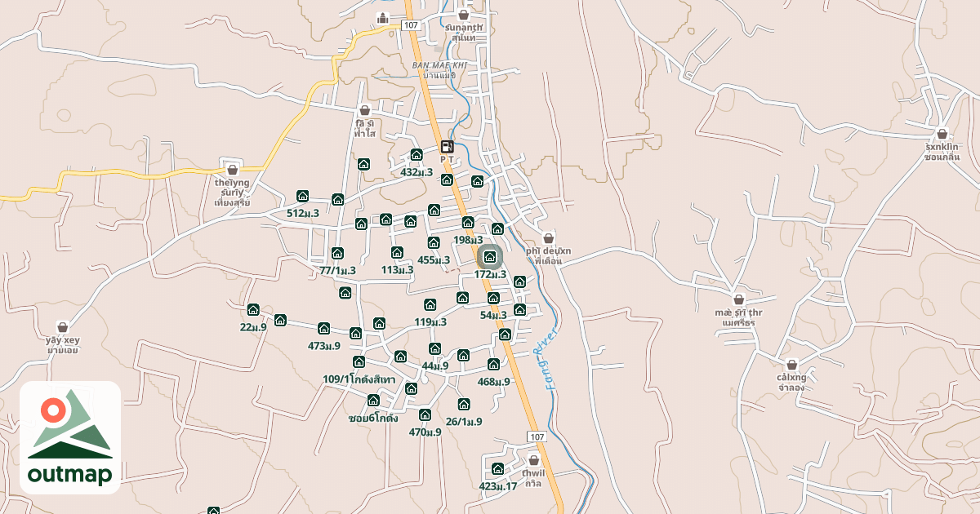980x514 pixels.
Task: Open house marker 22ม.9
Action: [253, 310]
